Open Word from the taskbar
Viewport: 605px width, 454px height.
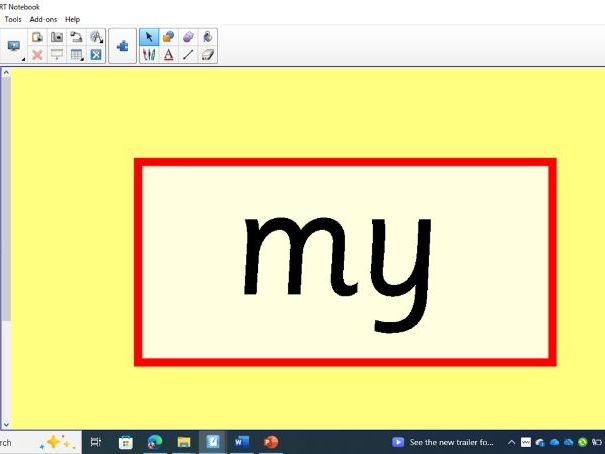[241, 441]
